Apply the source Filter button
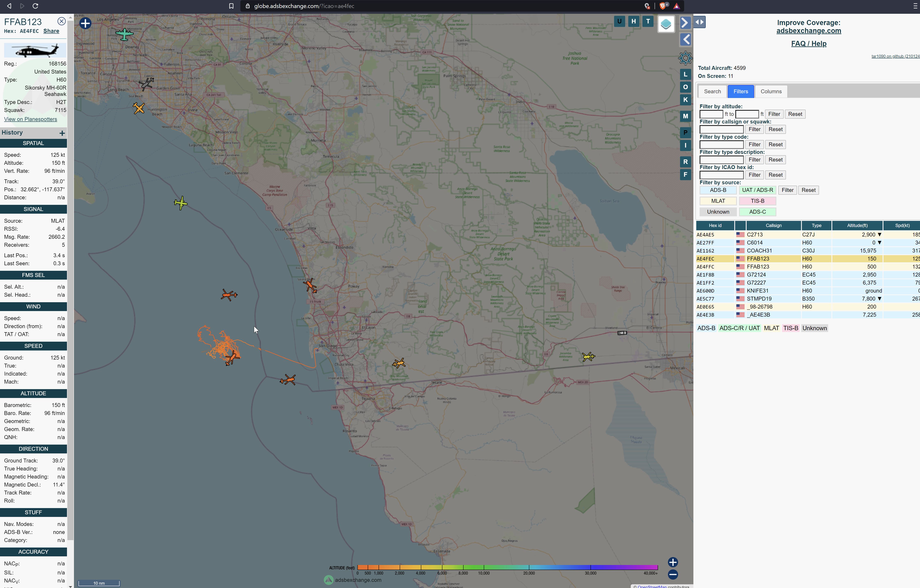 (x=787, y=190)
